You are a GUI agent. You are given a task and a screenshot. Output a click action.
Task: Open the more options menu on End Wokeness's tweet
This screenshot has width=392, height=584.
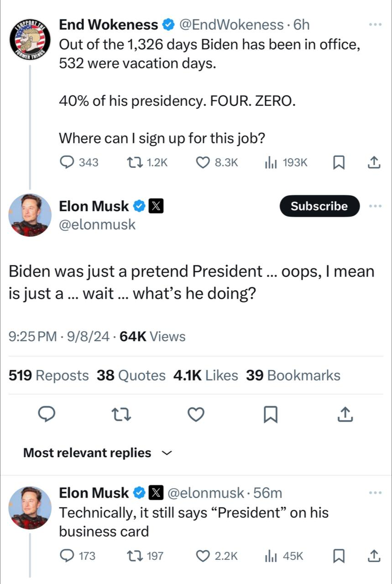click(x=375, y=25)
